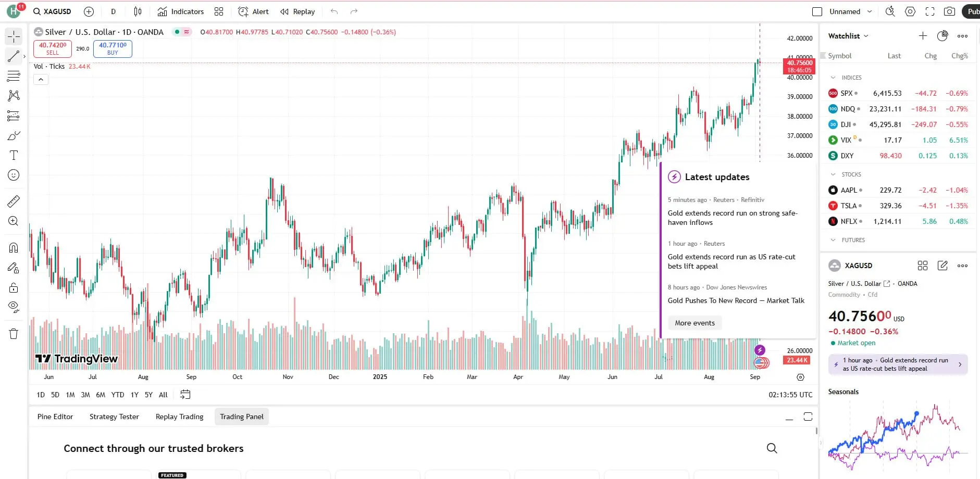Click the ruler measure tool
Screen dimensions: 980x479
pyautogui.click(x=14, y=201)
